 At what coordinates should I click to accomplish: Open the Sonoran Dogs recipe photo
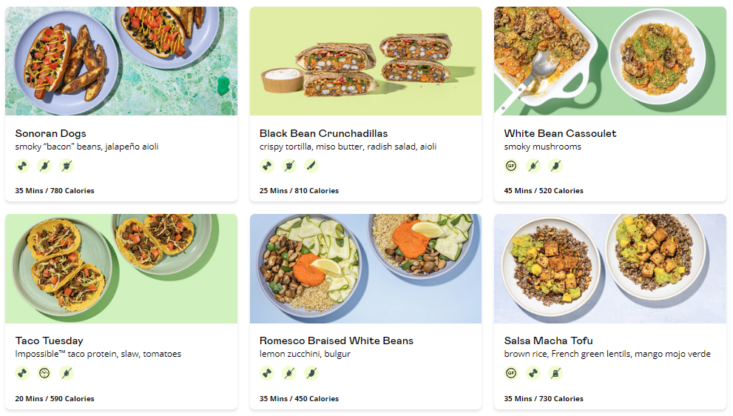[121, 61]
